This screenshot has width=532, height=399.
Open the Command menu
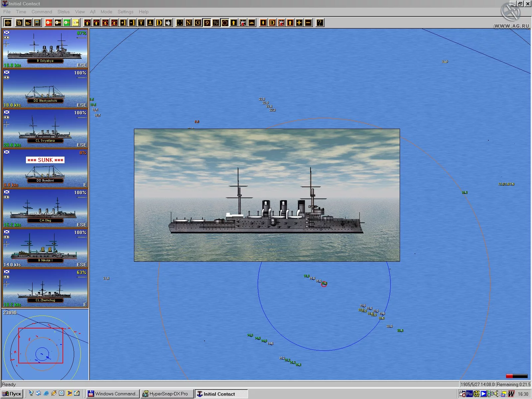coord(42,12)
